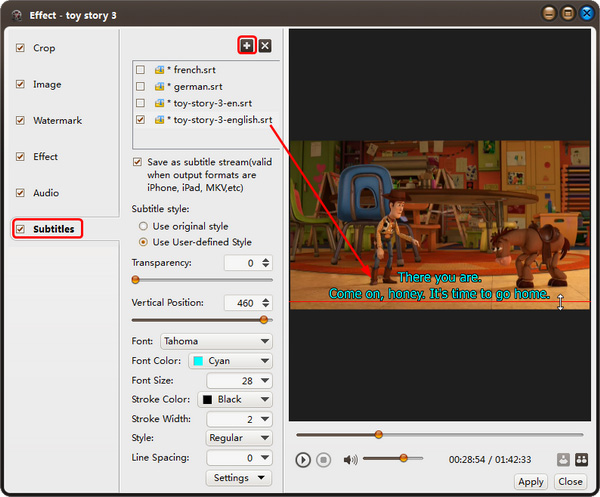Select the german.srt entry

(x=207, y=86)
